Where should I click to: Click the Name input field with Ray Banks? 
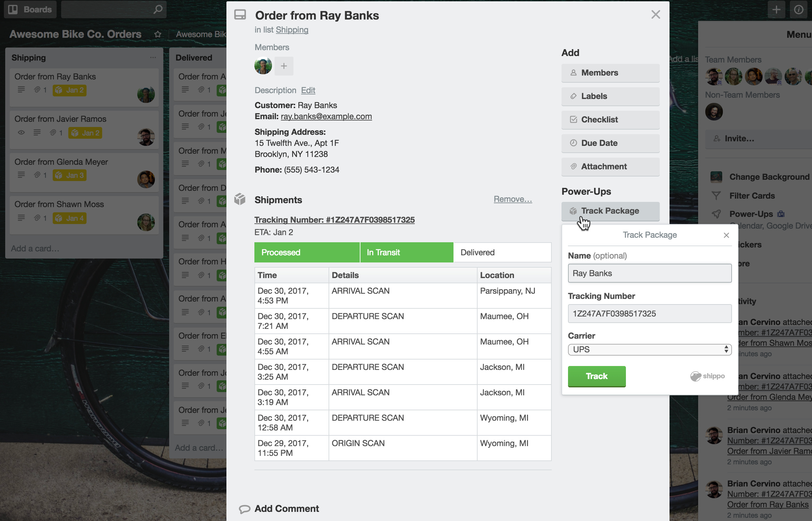click(x=649, y=273)
